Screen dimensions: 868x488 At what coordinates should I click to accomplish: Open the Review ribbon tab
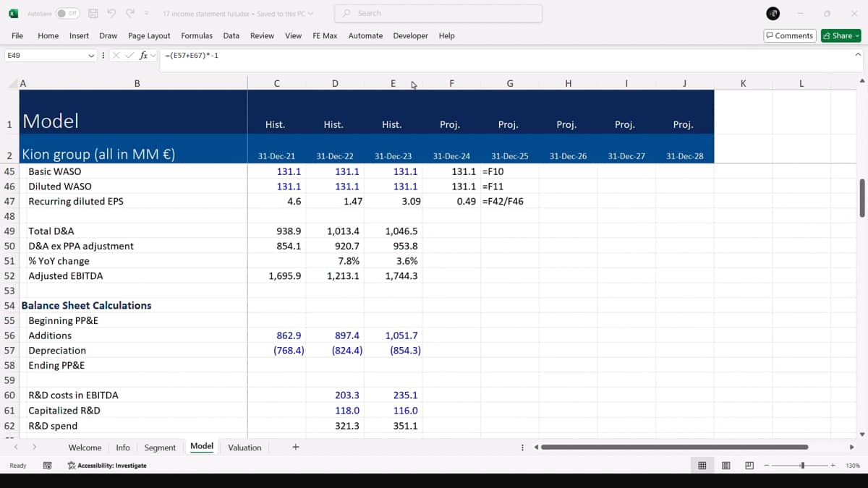(262, 35)
